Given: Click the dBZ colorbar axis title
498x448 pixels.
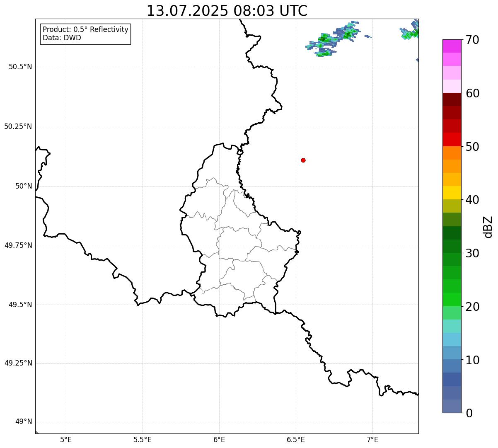Looking at the screenshot, I should 488,227.
